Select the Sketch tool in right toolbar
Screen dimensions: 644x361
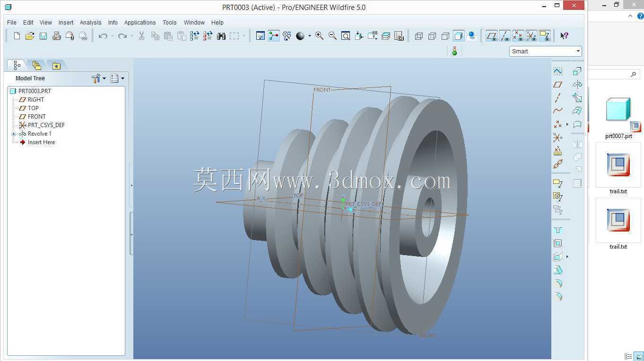558,71
